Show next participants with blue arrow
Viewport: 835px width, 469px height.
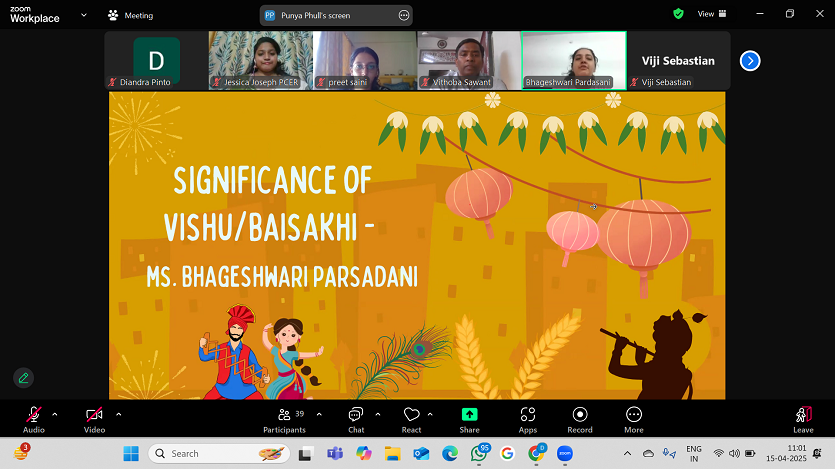750,61
